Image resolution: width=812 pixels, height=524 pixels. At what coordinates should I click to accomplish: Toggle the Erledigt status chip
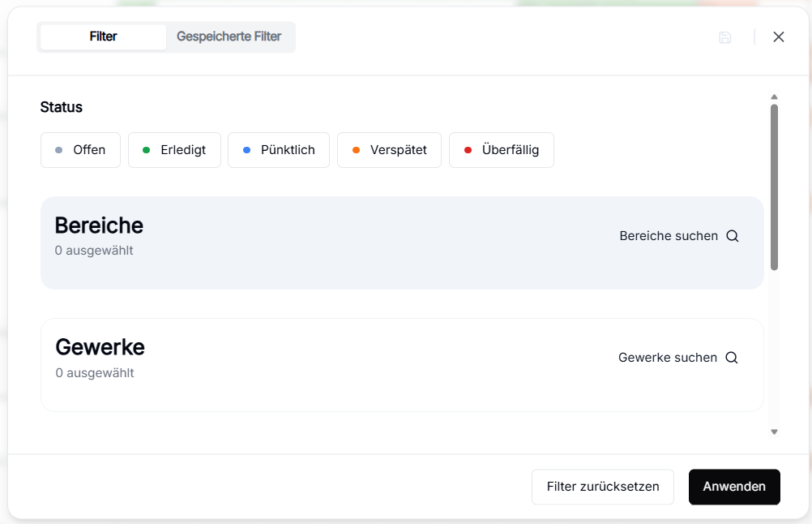[174, 150]
